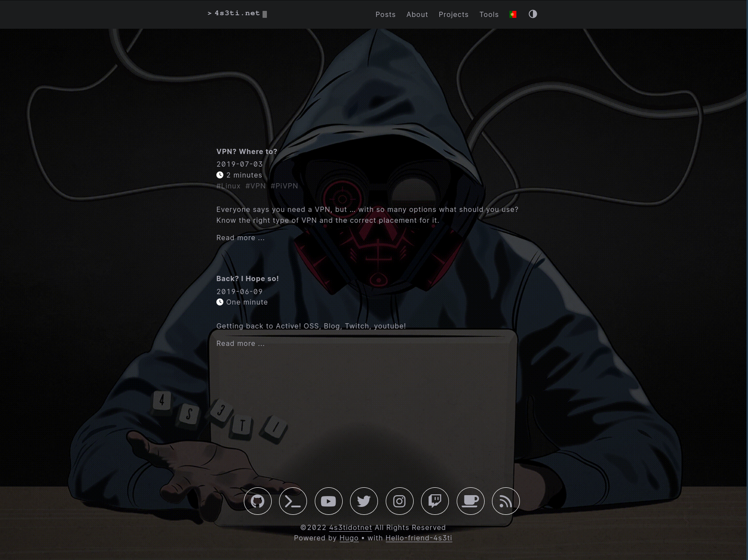The width and height of the screenshot is (748, 560).
Task: Click the 2019-07-03 post date
Action: (x=239, y=164)
